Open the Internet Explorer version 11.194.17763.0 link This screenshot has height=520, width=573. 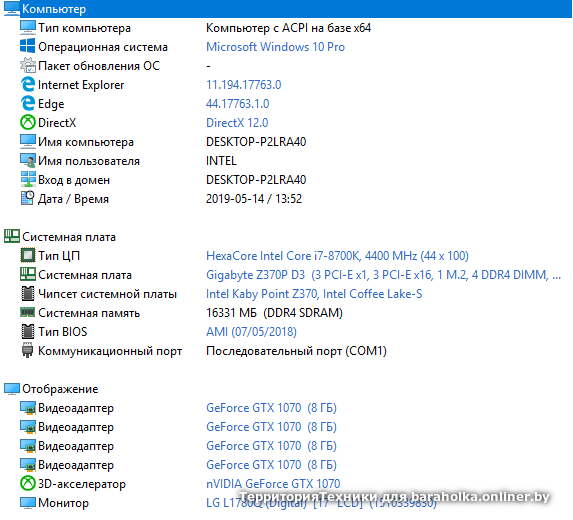click(244, 85)
